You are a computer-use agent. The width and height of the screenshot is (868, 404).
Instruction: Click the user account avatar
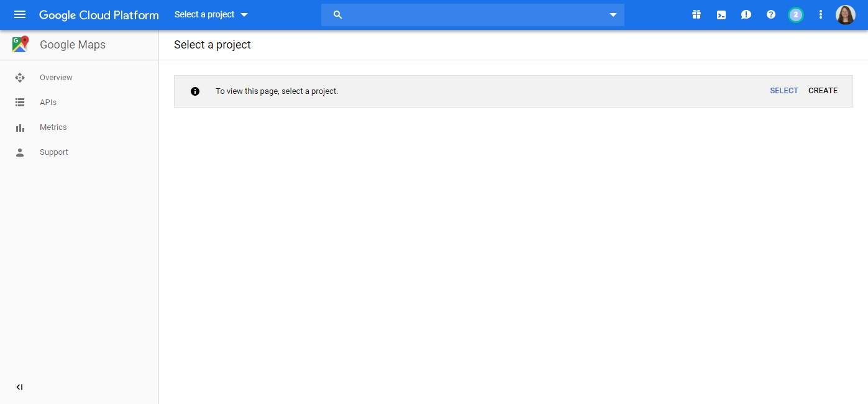(846, 15)
